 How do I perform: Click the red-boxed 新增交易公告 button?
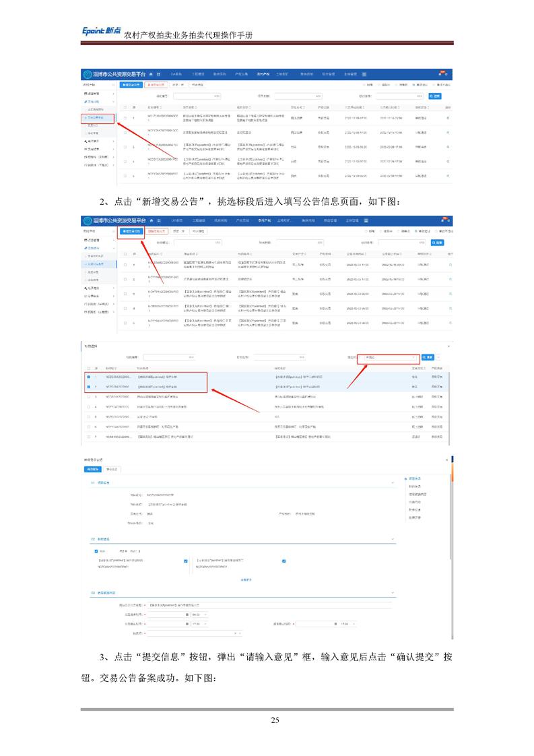(x=132, y=231)
